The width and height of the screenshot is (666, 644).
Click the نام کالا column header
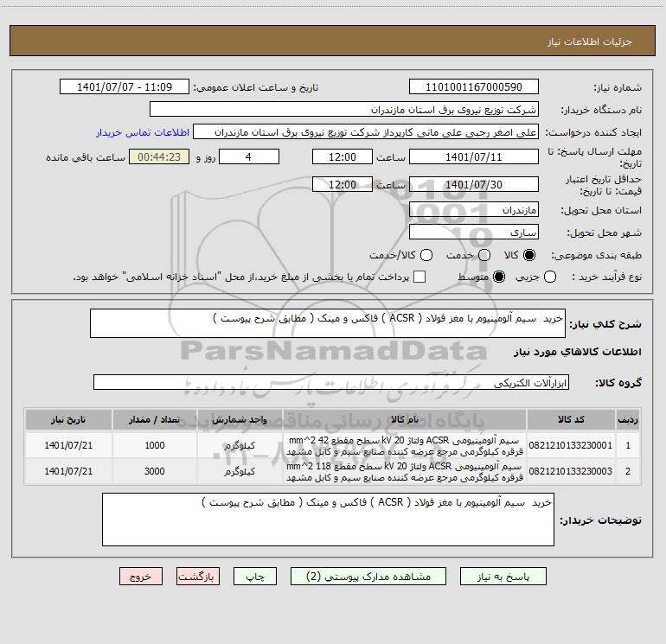[405, 420]
